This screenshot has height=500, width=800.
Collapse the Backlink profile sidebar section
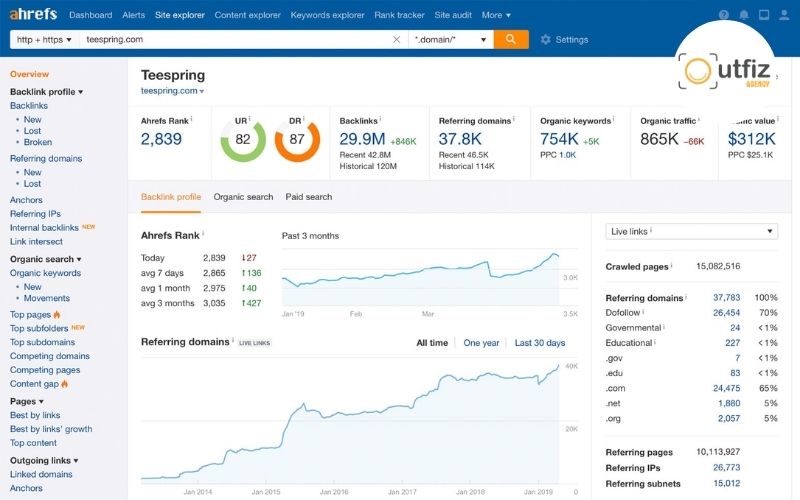(46, 92)
